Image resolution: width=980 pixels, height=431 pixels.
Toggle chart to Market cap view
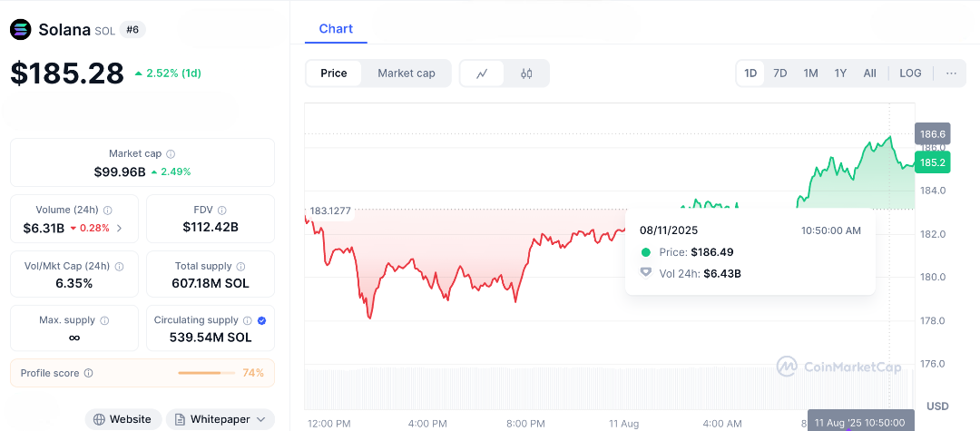(x=407, y=73)
